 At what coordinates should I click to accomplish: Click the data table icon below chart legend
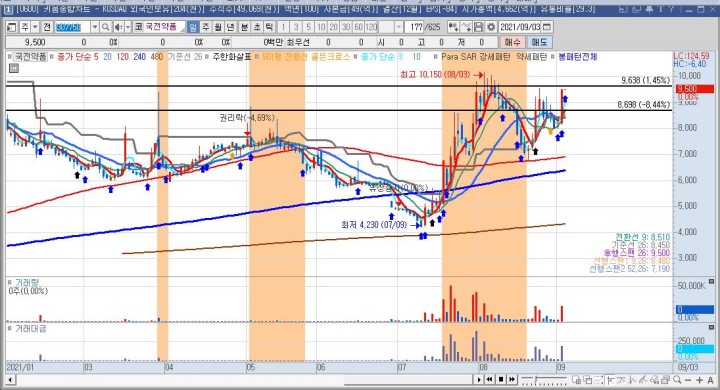[14, 68]
